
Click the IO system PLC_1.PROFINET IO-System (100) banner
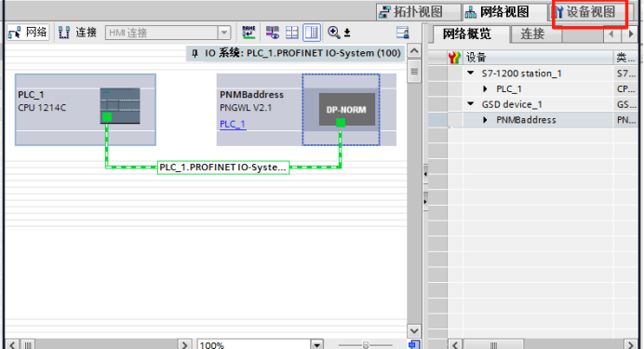pyautogui.click(x=296, y=53)
